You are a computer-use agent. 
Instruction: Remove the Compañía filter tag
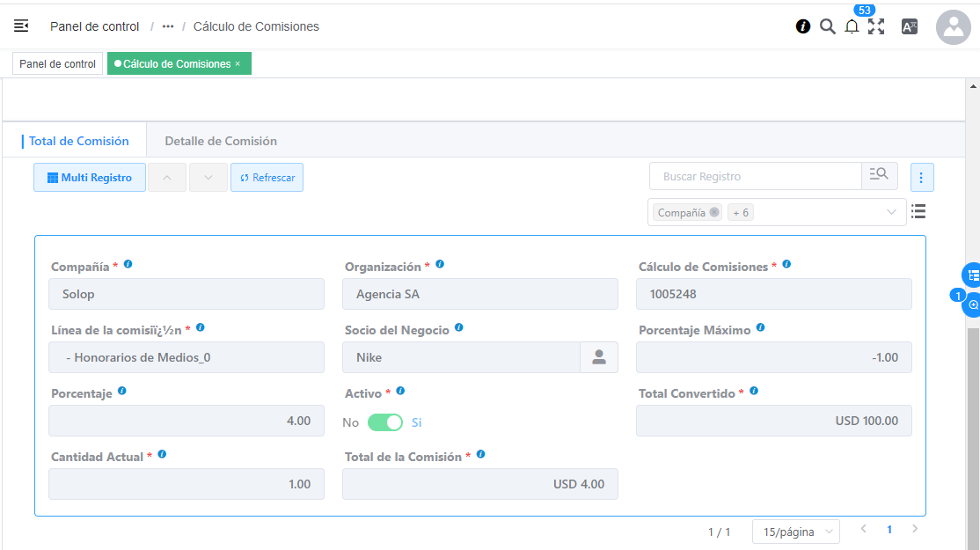click(x=714, y=212)
